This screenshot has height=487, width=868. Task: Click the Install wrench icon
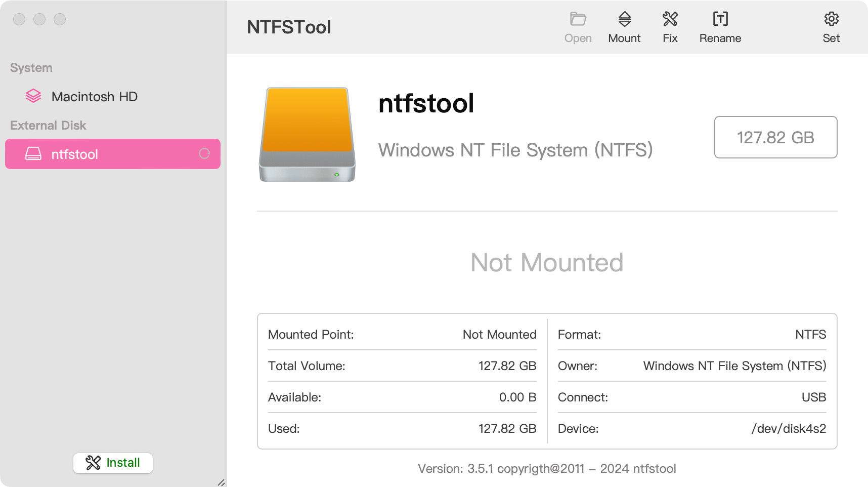pyautogui.click(x=93, y=463)
